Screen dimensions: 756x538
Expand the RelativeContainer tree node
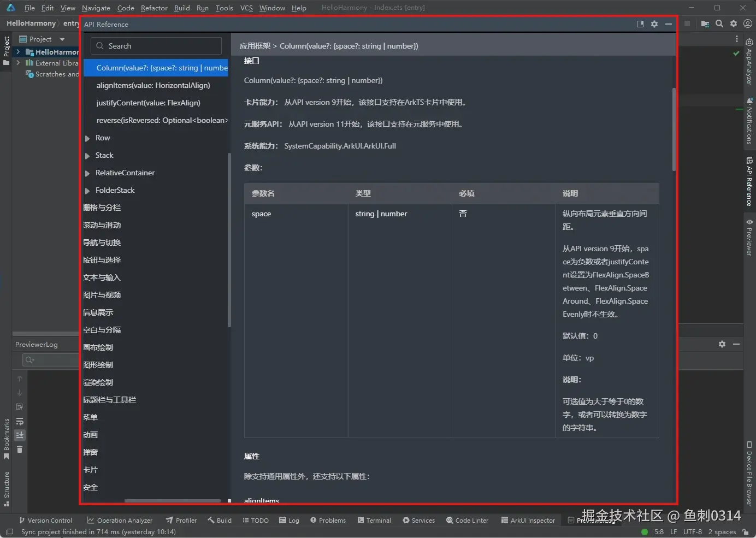87,173
